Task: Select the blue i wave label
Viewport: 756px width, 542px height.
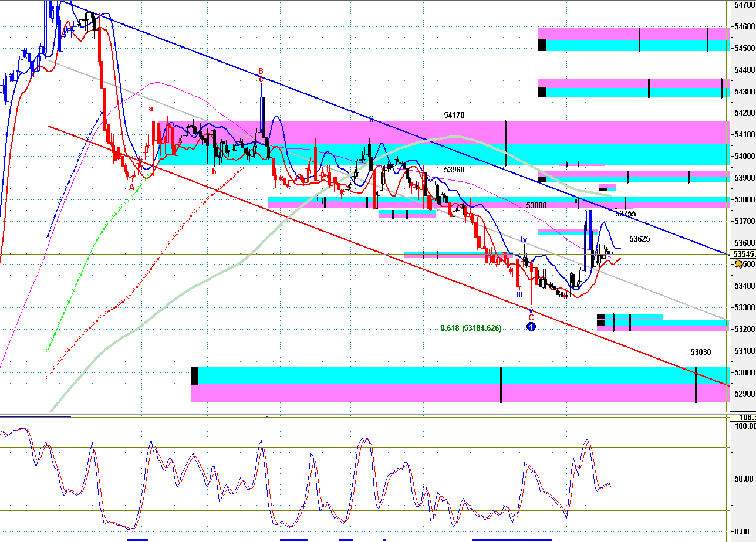Action: coord(318,198)
